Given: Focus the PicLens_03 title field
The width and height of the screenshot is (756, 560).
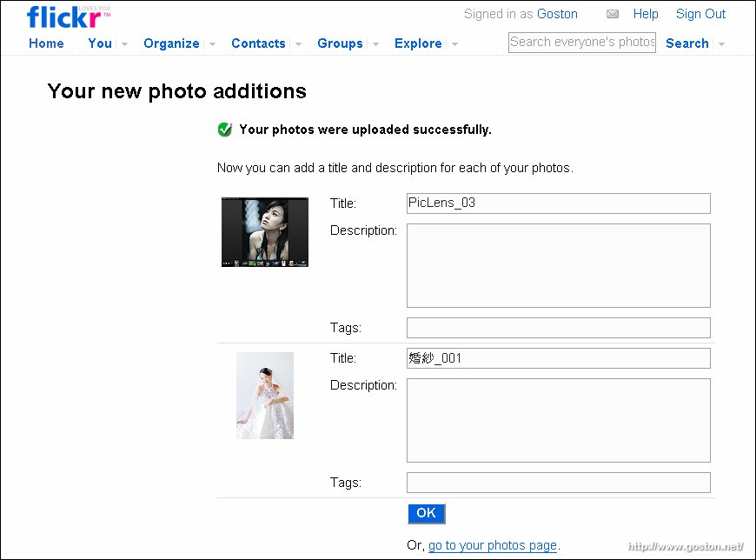Looking at the screenshot, I should 559,203.
